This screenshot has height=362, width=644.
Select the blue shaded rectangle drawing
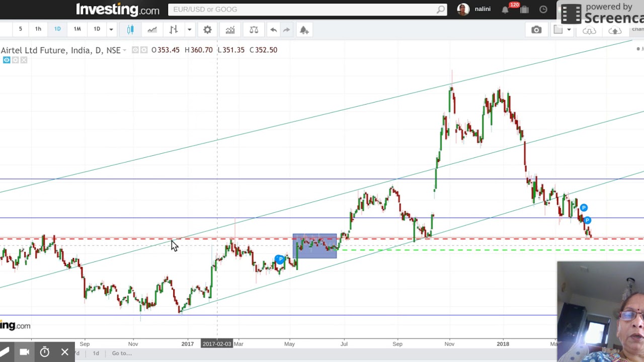pyautogui.click(x=315, y=246)
